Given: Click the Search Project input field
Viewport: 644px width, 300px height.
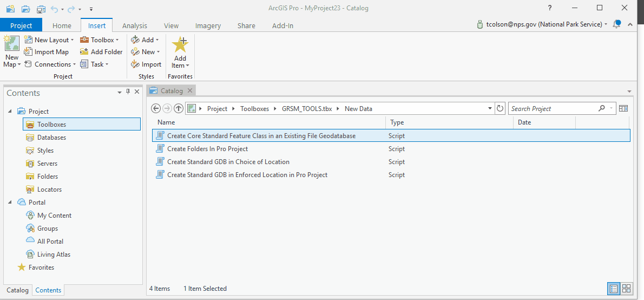Looking at the screenshot, I should pos(554,108).
